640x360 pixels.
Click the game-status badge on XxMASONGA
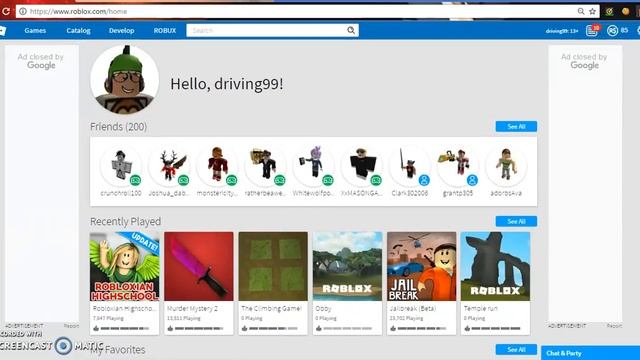376,180
